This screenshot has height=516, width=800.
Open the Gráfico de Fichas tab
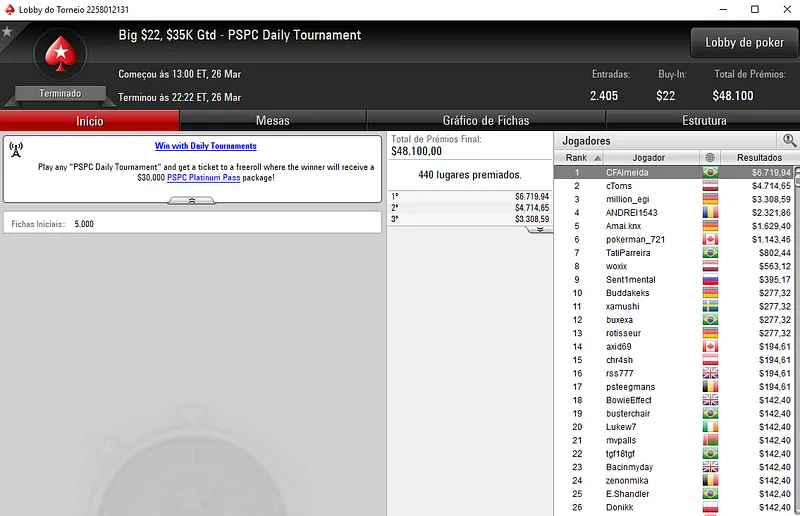(486, 120)
